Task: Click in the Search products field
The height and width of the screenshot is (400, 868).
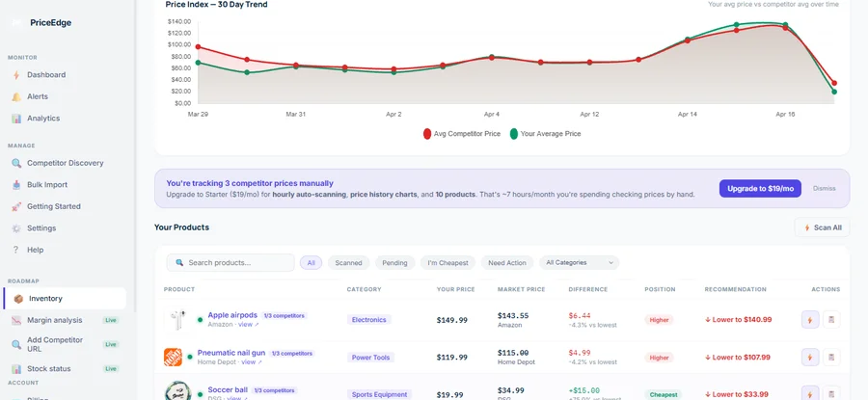Action: pyautogui.click(x=231, y=263)
